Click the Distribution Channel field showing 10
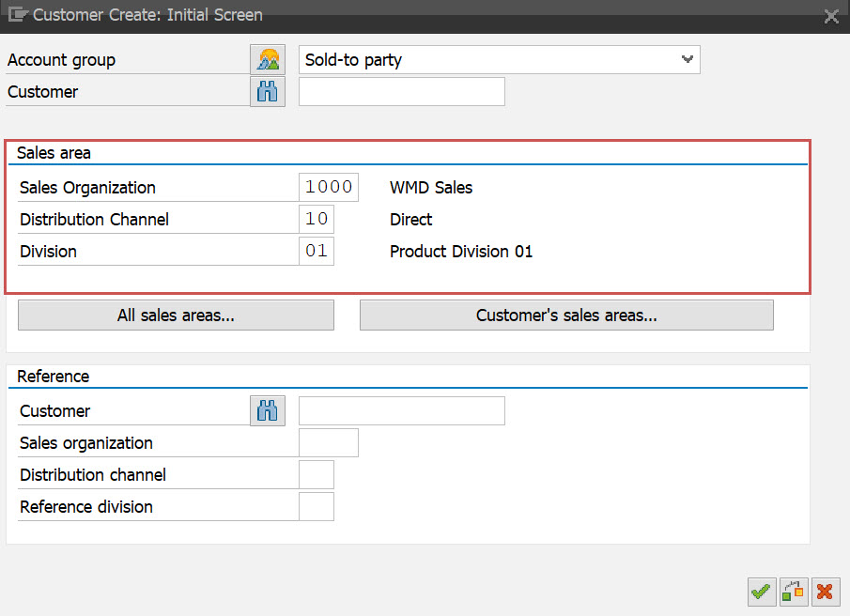 click(317, 218)
